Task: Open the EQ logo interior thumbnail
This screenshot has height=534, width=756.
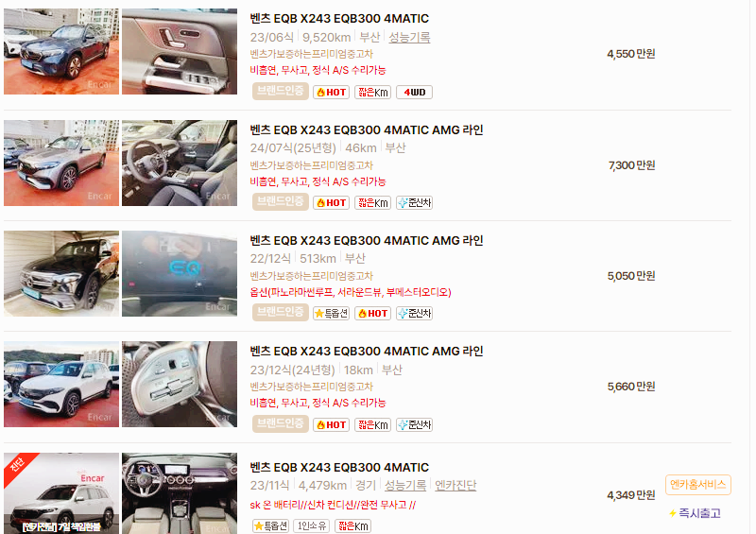Action: pyautogui.click(x=180, y=273)
